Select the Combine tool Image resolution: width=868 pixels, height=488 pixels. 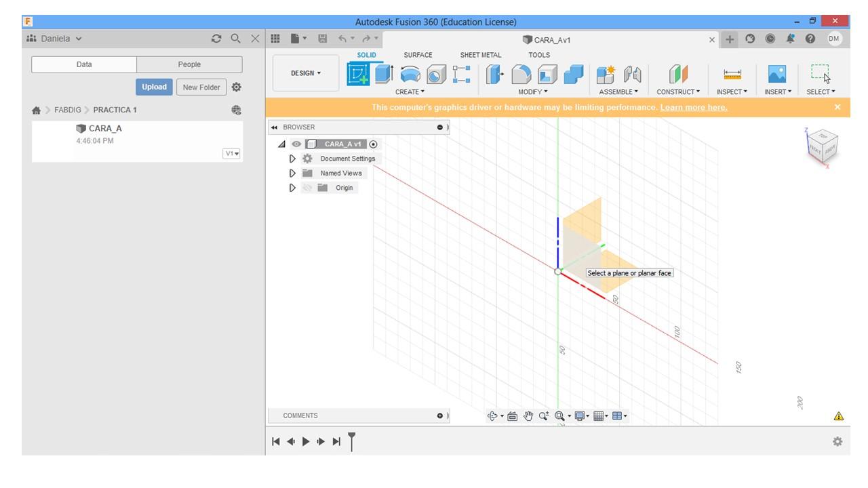click(574, 75)
